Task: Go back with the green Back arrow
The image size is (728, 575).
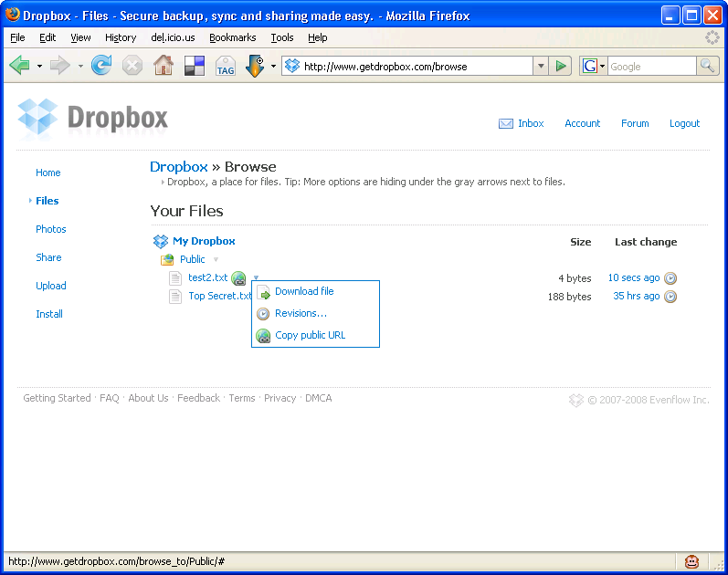Action: pyautogui.click(x=19, y=66)
